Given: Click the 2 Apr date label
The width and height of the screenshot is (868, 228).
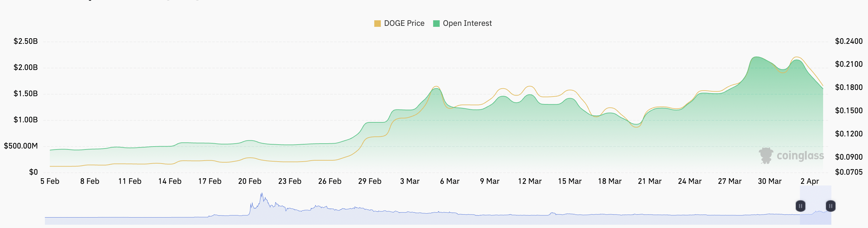Looking at the screenshot, I should tap(809, 181).
